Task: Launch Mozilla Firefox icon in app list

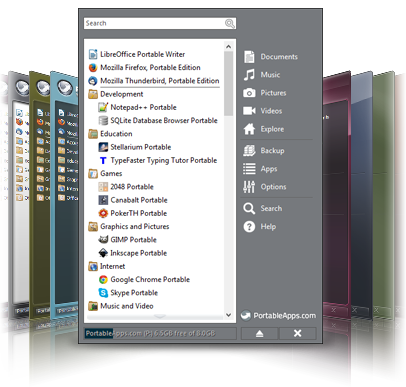Action: [x=93, y=67]
